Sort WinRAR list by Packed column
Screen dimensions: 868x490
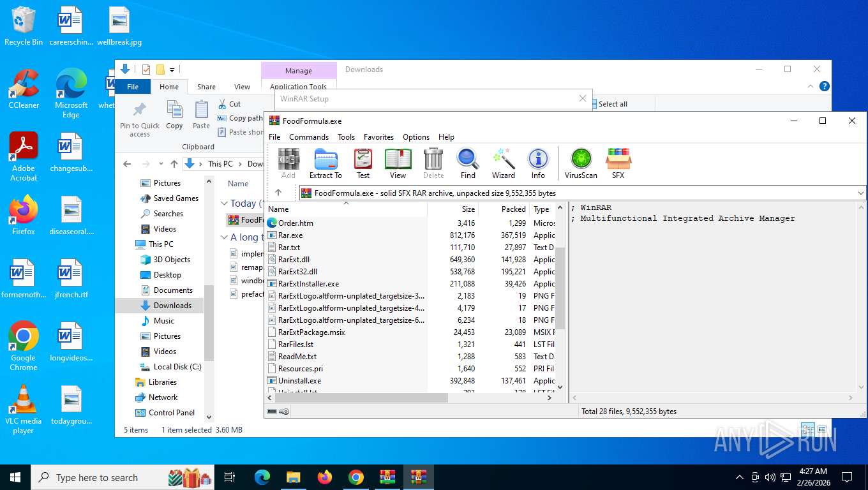[504, 209]
